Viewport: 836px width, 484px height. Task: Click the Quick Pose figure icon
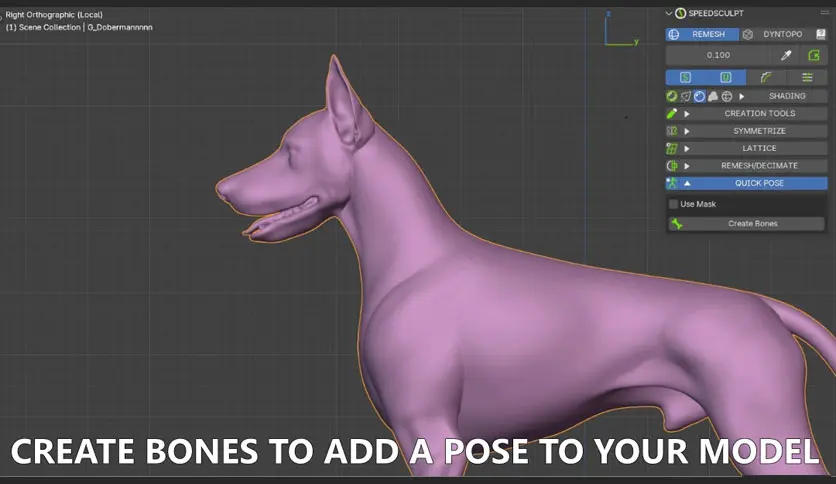pos(672,183)
